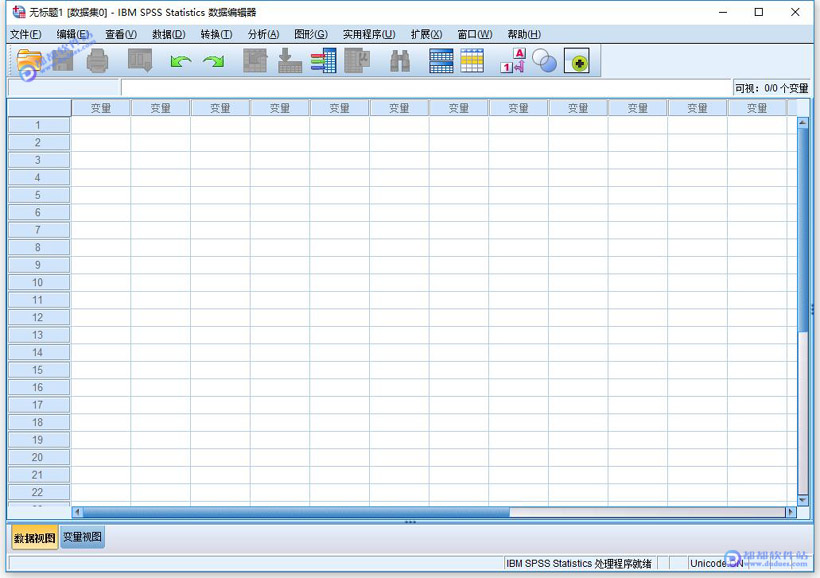Run descriptive statistics toolbar icon

point(357,61)
